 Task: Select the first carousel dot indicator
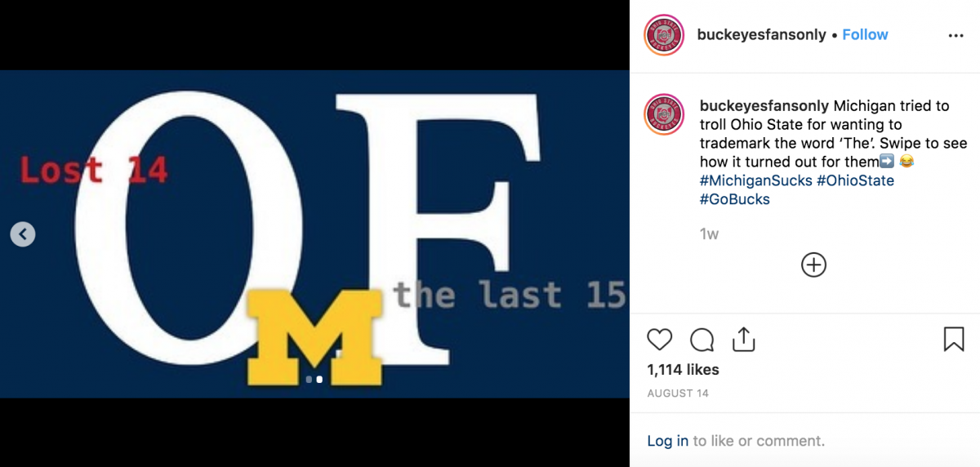tap(309, 380)
